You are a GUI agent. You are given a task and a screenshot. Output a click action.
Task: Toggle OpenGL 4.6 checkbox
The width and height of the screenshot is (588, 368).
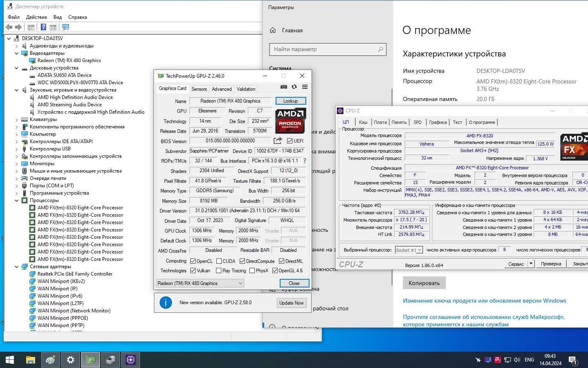[x=275, y=270]
